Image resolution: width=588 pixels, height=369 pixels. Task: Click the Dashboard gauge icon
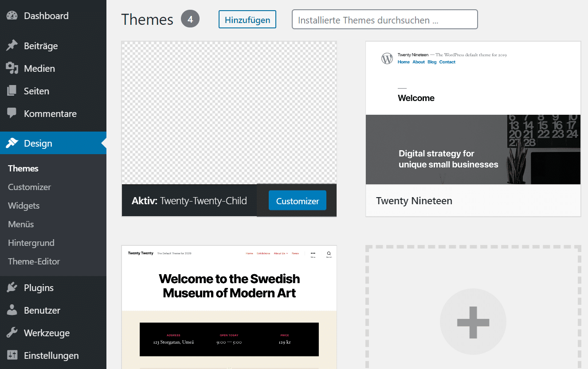point(12,16)
